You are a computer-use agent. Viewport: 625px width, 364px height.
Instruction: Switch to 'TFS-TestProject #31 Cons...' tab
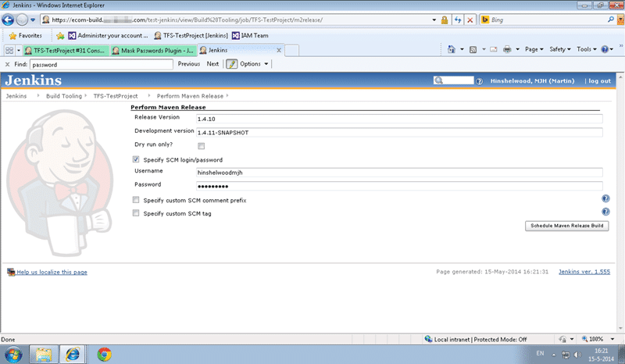[x=66, y=50]
